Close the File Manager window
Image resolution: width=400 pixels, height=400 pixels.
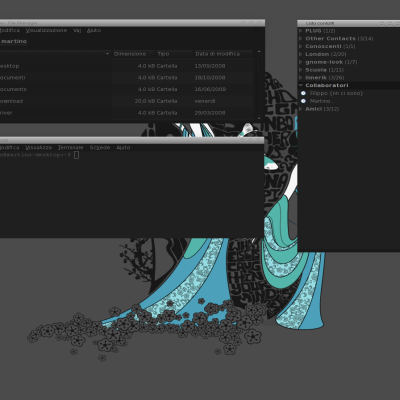259,23
